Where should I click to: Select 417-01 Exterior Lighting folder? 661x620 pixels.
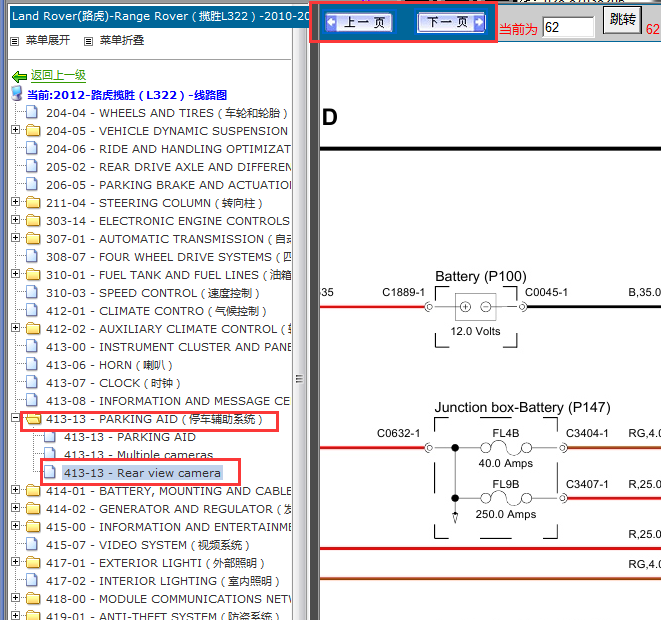point(155,563)
